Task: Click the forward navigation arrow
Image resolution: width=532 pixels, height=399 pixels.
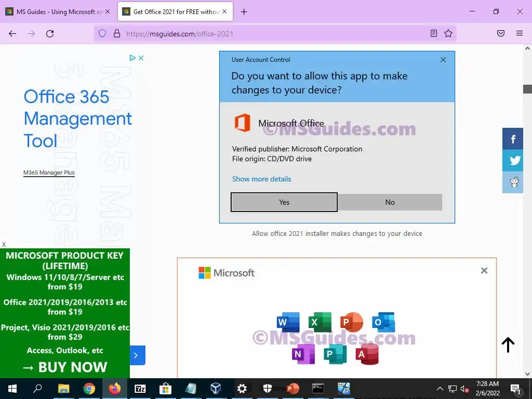Action: [x=31, y=34]
